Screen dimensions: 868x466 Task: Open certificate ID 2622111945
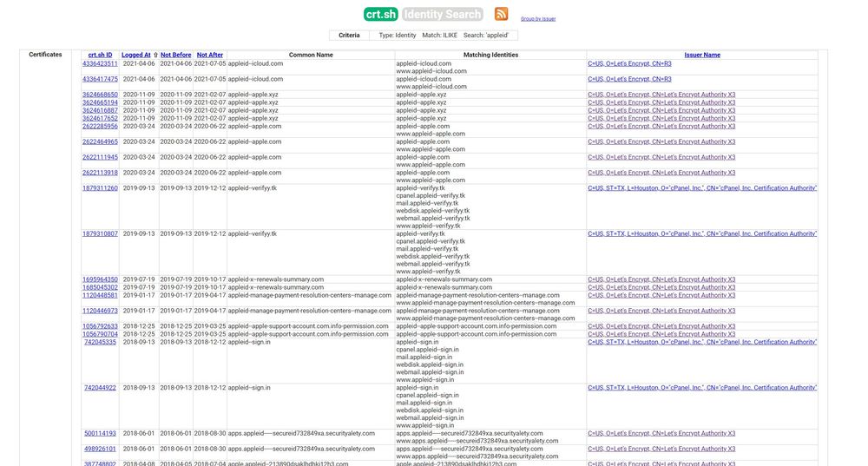100,157
